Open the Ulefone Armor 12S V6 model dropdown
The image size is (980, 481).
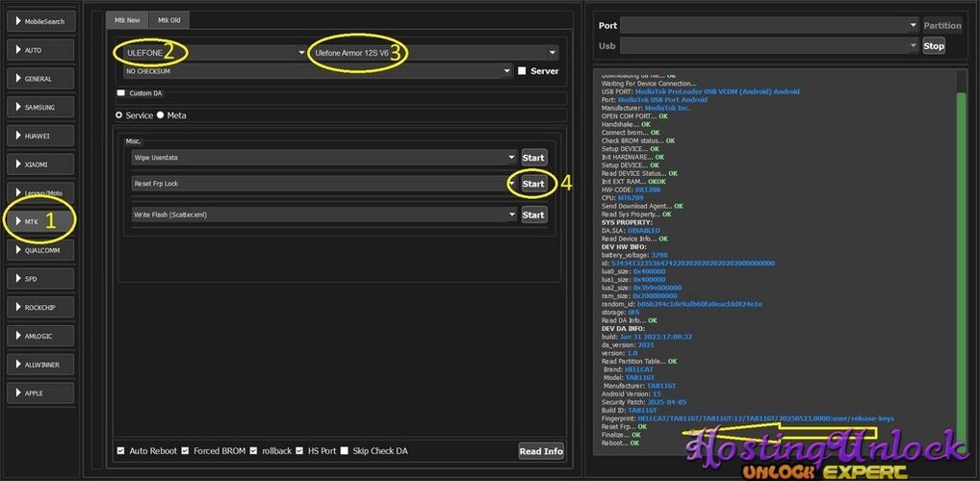[x=435, y=53]
